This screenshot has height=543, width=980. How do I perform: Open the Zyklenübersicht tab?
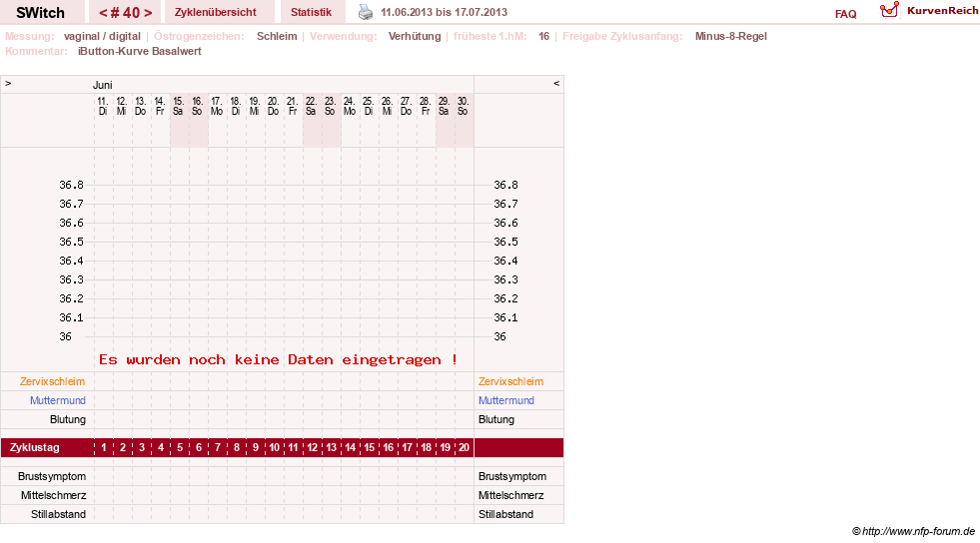coord(215,12)
